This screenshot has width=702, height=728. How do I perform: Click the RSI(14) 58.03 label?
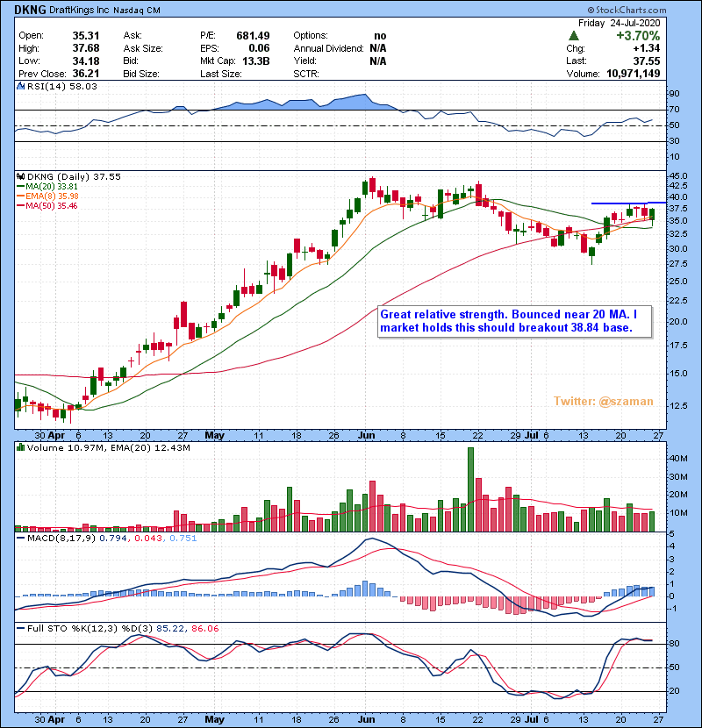click(x=61, y=86)
